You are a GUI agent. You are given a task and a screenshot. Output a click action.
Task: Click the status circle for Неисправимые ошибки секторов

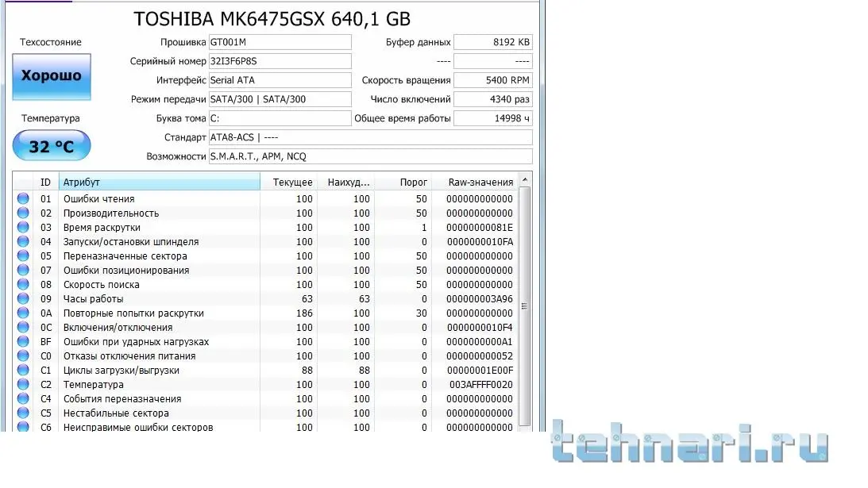pyautogui.click(x=23, y=427)
